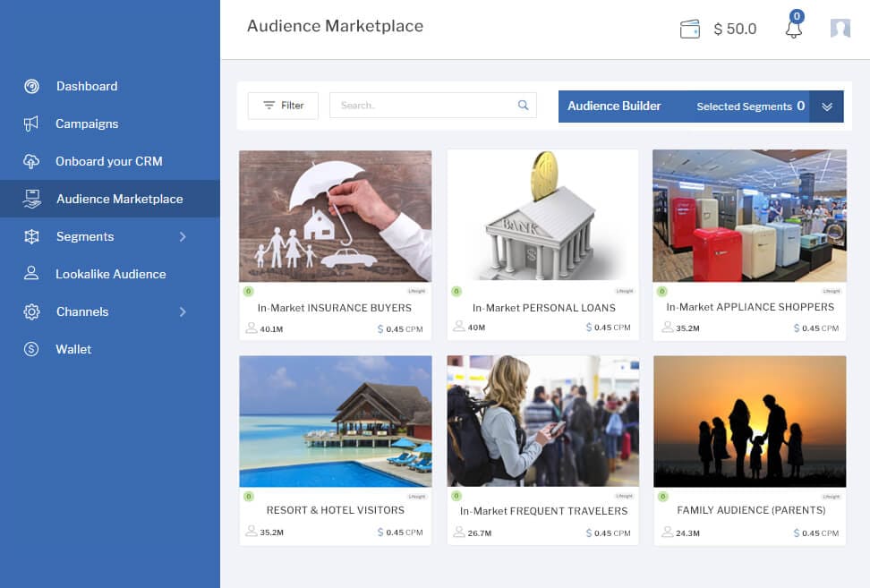Click the Segments cube icon
The height and width of the screenshot is (588, 870).
(x=31, y=236)
